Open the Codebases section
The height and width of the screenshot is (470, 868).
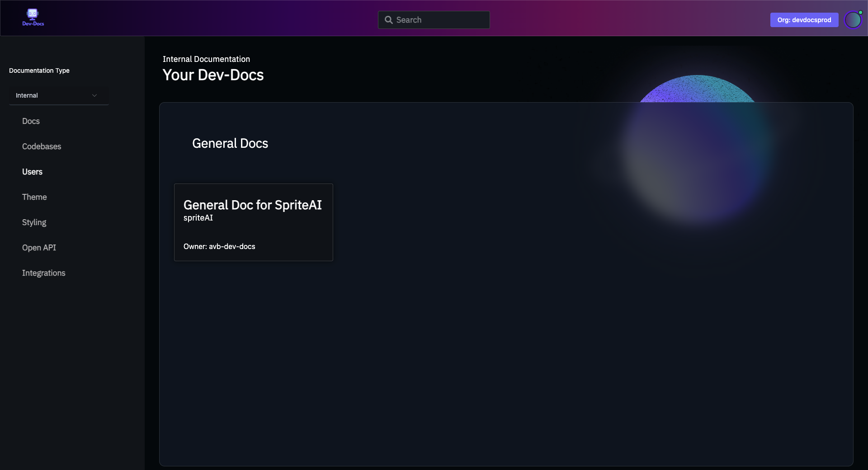click(x=42, y=146)
